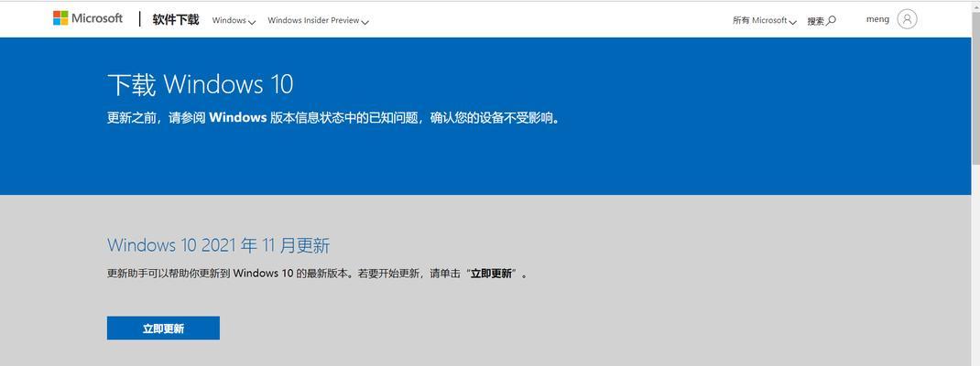
Task: Click the 立即更新 button
Action: click(x=163, y=328)
